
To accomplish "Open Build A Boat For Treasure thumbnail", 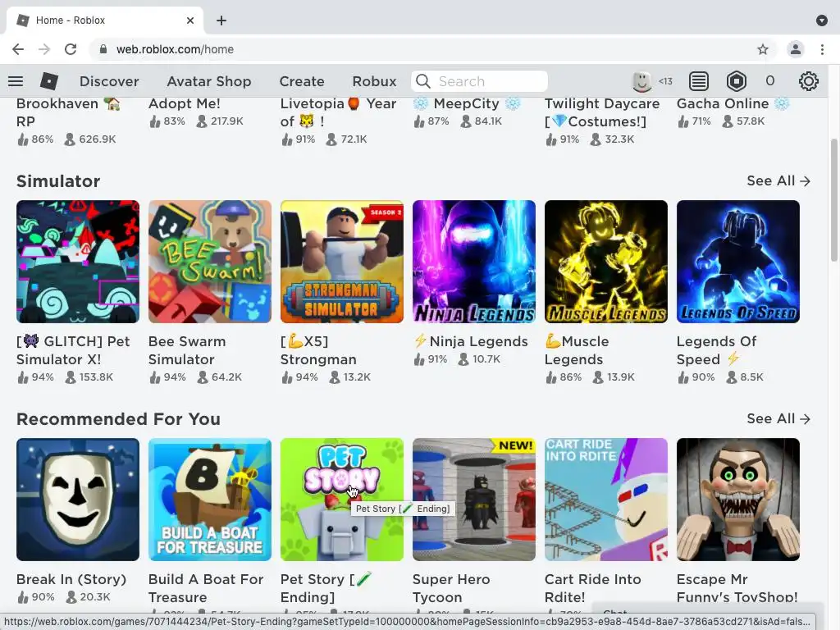I will [x=210, y=500].
